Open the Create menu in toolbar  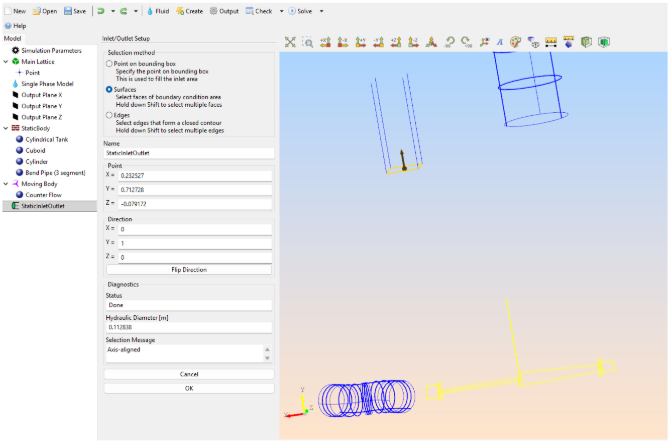[189, 10]
